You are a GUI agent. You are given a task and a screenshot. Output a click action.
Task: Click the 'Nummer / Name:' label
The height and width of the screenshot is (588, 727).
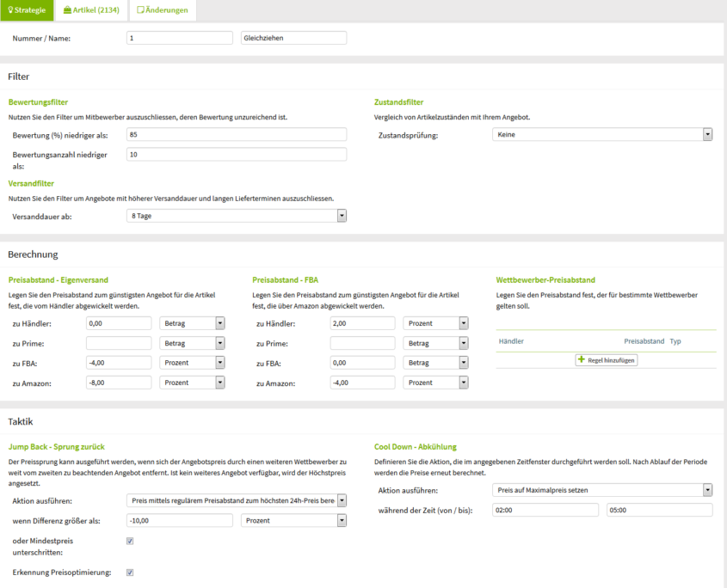41,39
